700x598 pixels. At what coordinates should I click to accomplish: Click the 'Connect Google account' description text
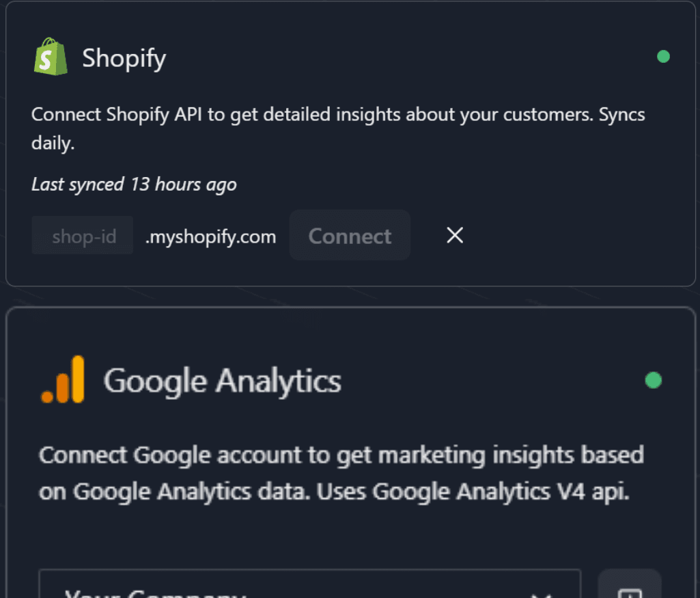tap(341, 474)
